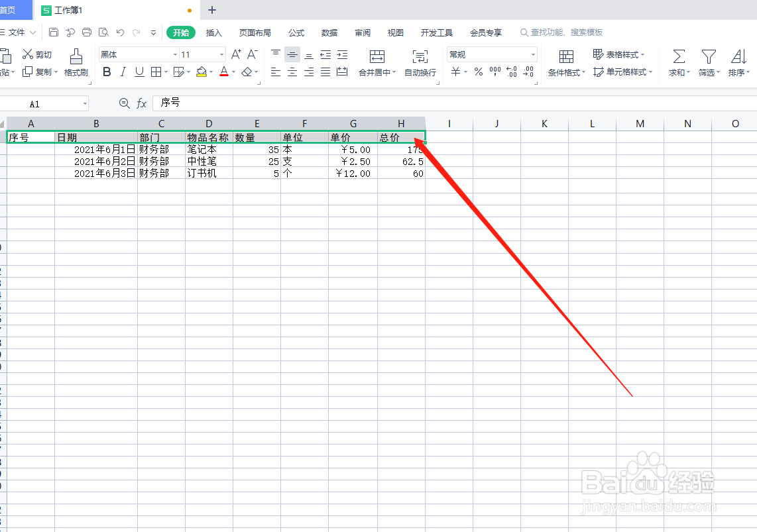Switch to the 审阅 tab
The image size is (757, 532).
[x=362, y=33]
